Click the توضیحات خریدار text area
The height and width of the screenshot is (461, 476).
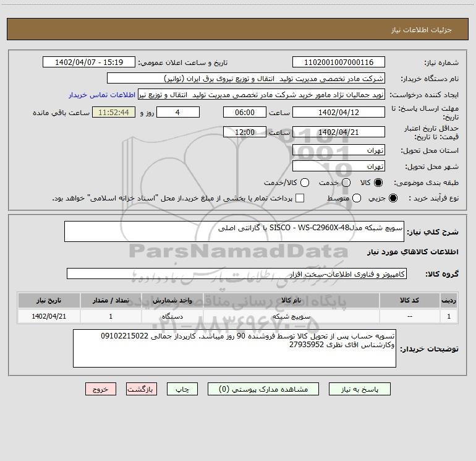pyautogui.click(x=234, y=348)
